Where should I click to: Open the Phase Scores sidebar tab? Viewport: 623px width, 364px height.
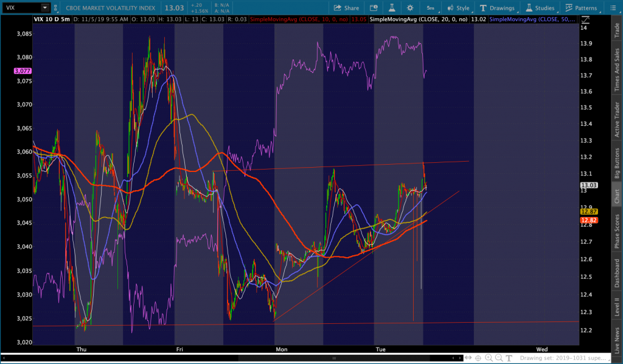617,231
